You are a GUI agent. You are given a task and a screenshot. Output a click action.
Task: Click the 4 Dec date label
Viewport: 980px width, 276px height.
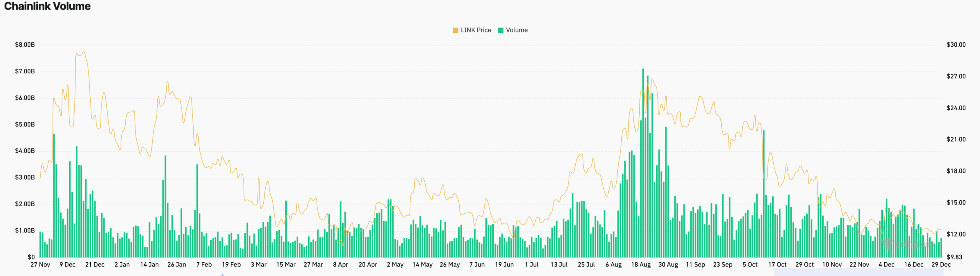[x=887, y=265]
